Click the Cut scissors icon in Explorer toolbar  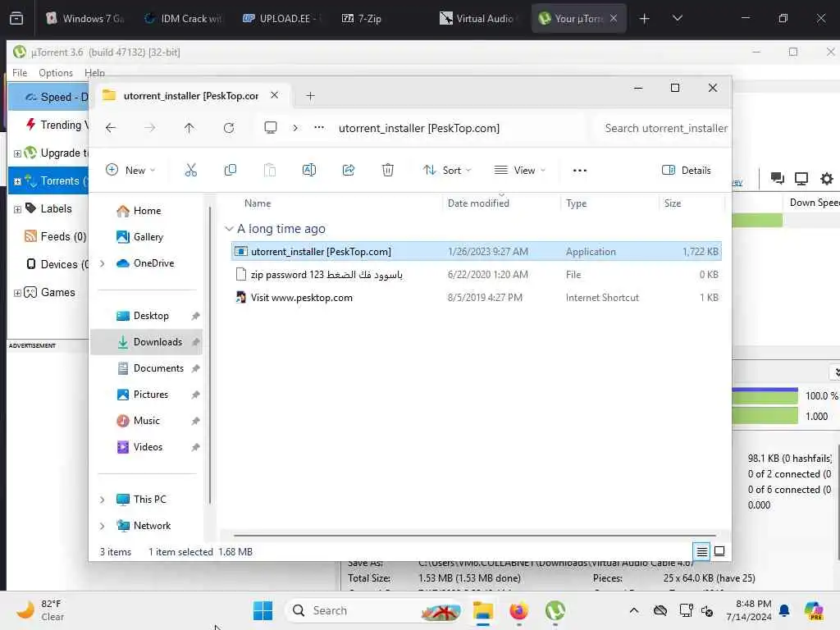pos(190,171)
